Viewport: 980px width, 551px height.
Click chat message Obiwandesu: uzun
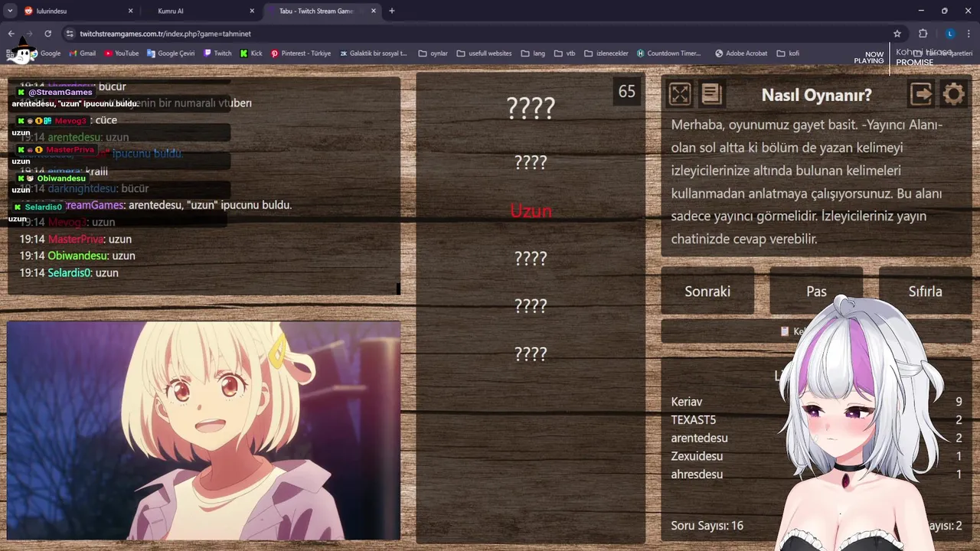(x=77, y=256)
